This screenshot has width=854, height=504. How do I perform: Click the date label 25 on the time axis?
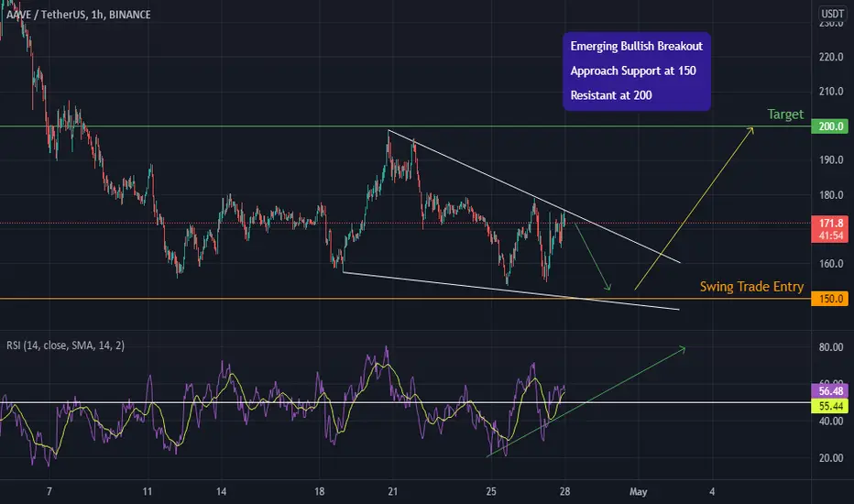(491, 491)
